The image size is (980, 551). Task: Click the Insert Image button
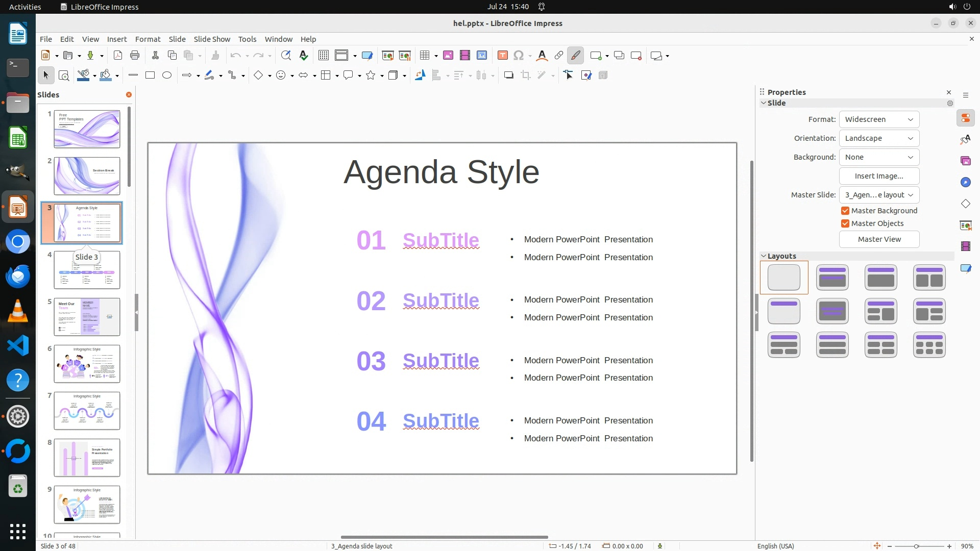pos(879,176)
